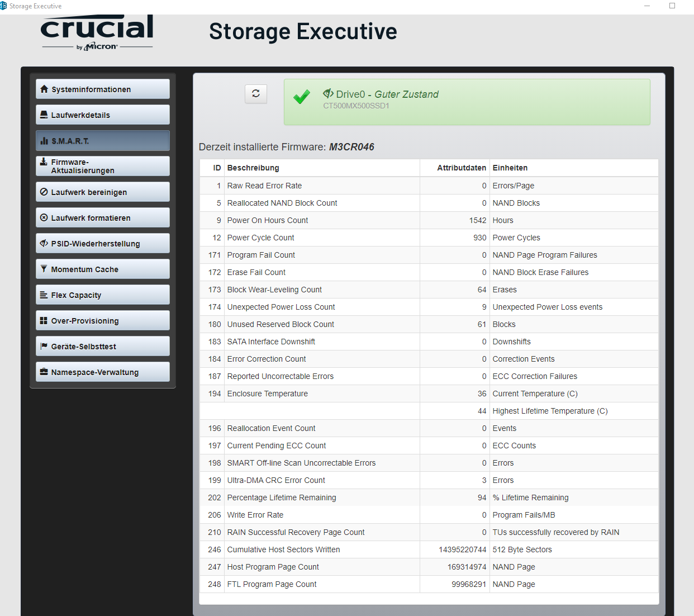Click the grid icon beside Over-Provisioning
Viewport: 694px width, 616px height.
44,320
